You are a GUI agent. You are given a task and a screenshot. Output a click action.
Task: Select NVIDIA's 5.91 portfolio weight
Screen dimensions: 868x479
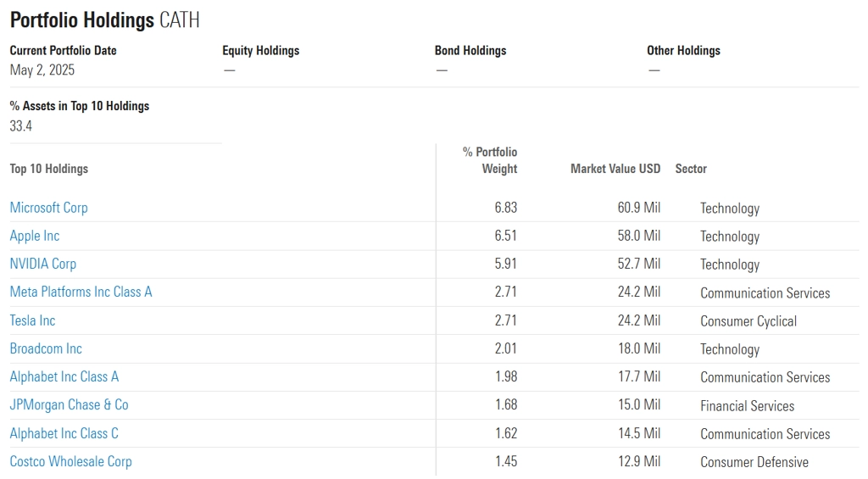[506, 265]
